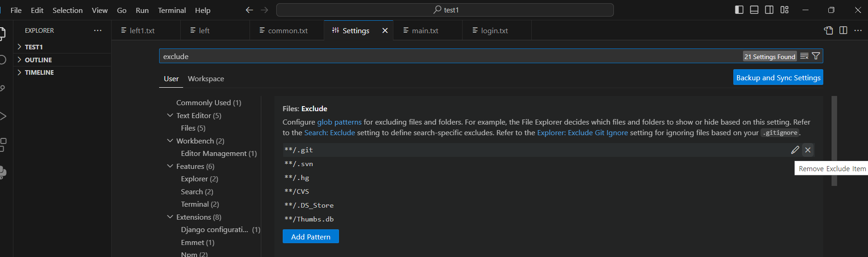This screenshot has height=257, width=868.
Task: Click the pencil edit icon for **/.git
Action: tap(795, 150)
